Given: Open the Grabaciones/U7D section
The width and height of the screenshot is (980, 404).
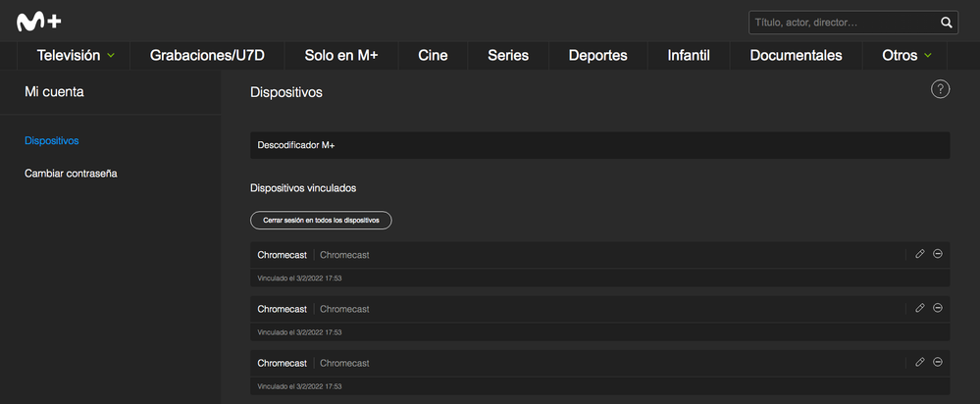Looking at the screenshot, I should [208, 56].
